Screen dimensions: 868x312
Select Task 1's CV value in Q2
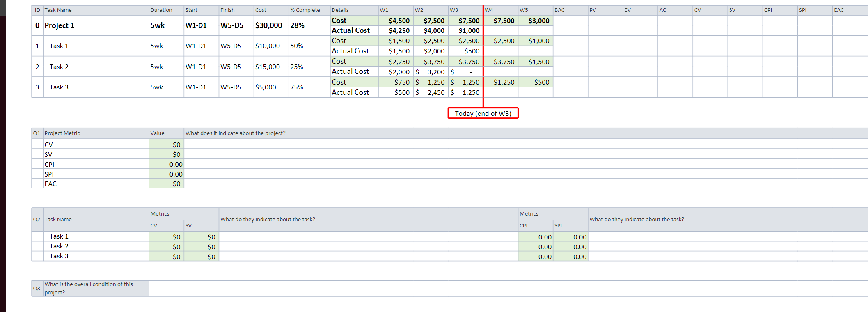pyautogui.click(x=166, y=237)
